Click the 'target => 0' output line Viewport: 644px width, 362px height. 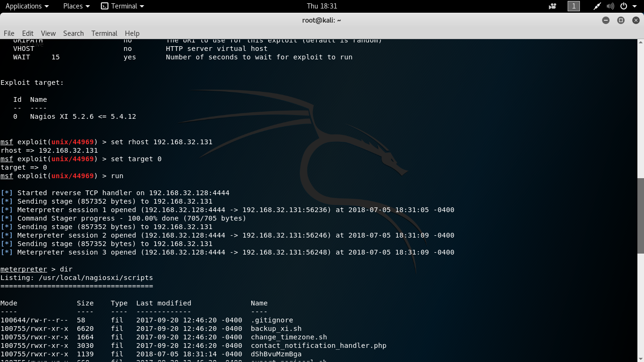pos(24,167)
